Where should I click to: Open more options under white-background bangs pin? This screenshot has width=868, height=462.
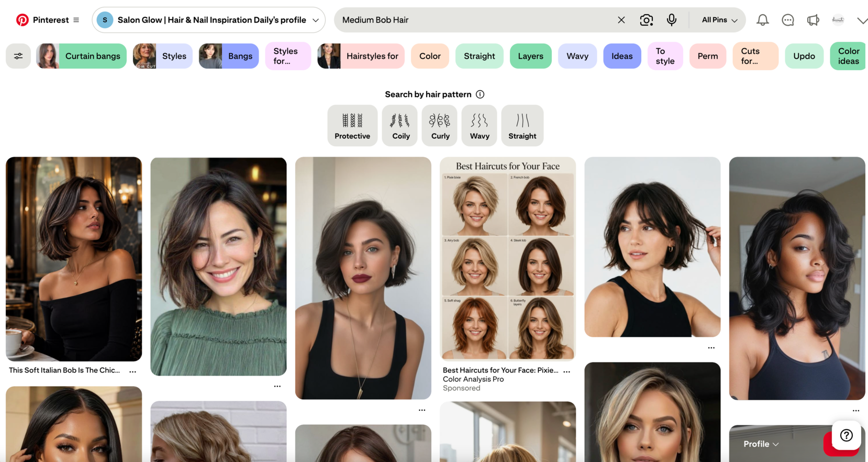[711, 348]
